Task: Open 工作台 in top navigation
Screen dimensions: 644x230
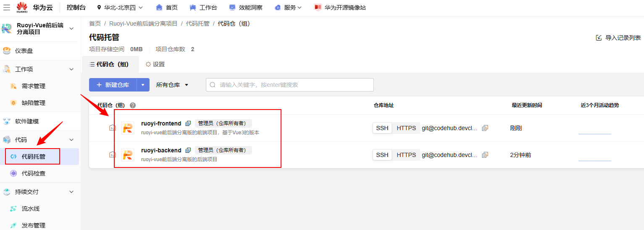Action: click(203, 7)
